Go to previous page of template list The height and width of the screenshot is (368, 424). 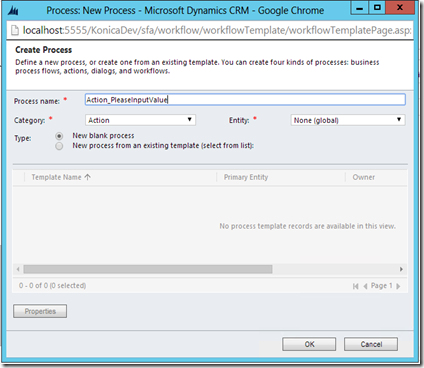click(x=365, y=286)
